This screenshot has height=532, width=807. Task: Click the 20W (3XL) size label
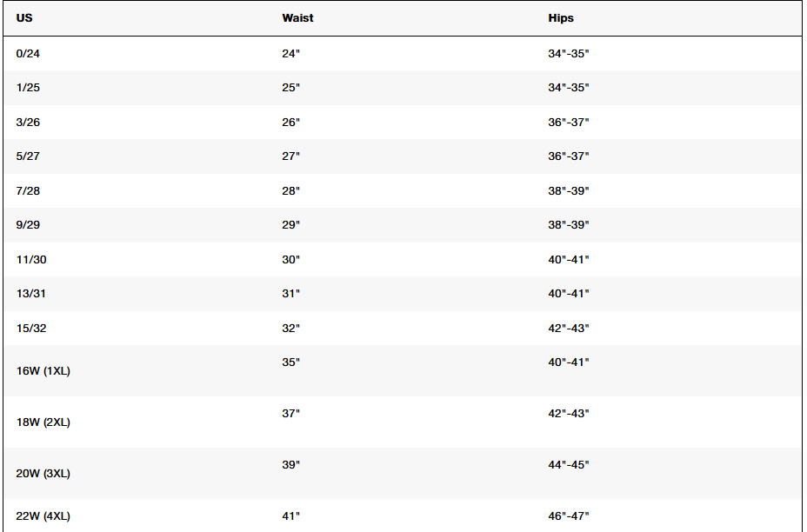point(43,474)
